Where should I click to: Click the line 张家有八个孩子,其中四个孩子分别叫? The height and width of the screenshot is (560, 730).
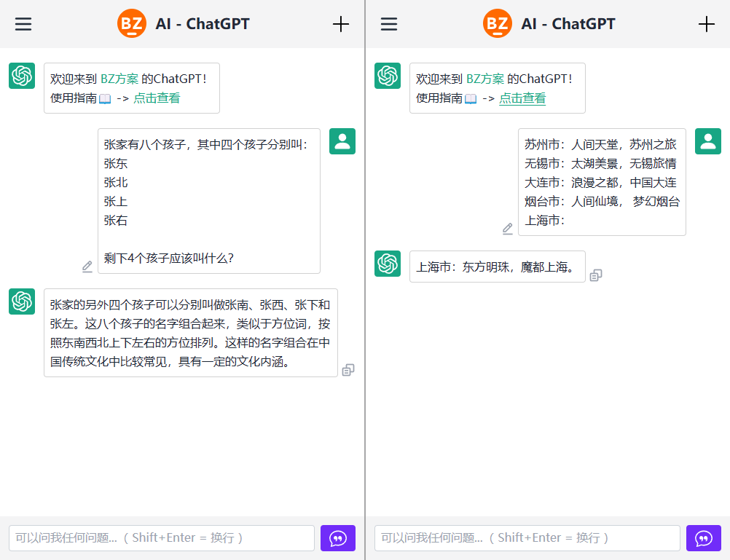205,144
